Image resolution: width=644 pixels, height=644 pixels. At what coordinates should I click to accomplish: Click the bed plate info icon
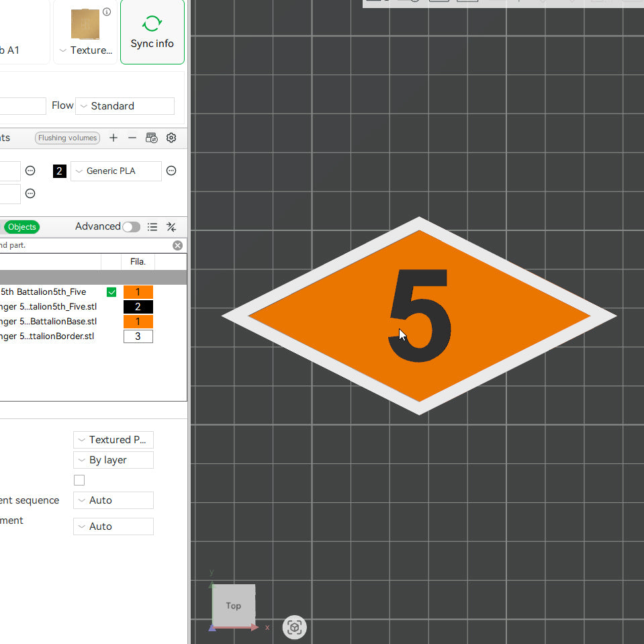coord(107,11)
